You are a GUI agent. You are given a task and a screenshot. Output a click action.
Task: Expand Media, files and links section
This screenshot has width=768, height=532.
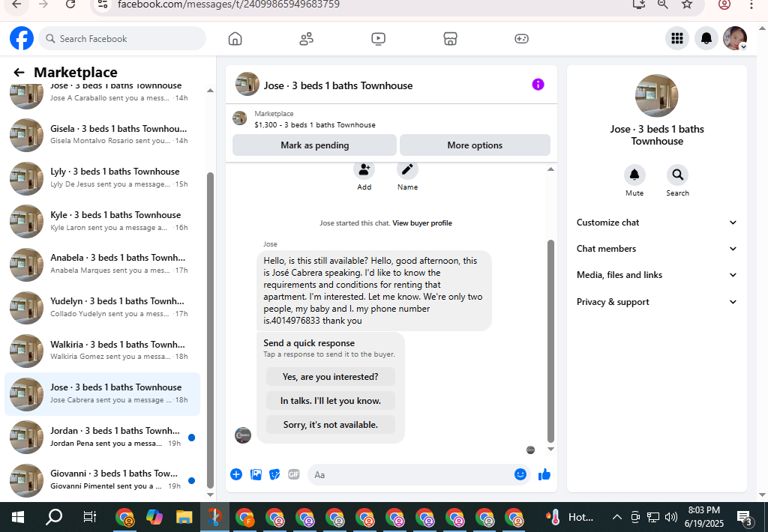click(656, 275)
